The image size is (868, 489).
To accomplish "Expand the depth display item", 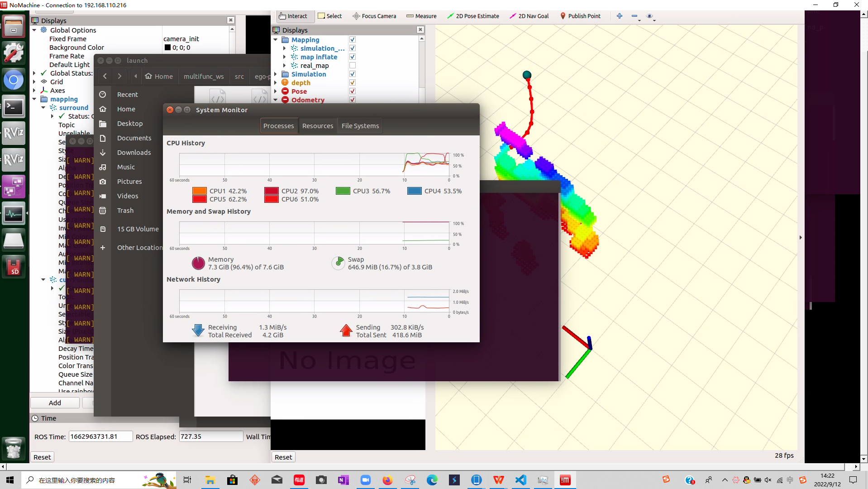I will 276,82.
